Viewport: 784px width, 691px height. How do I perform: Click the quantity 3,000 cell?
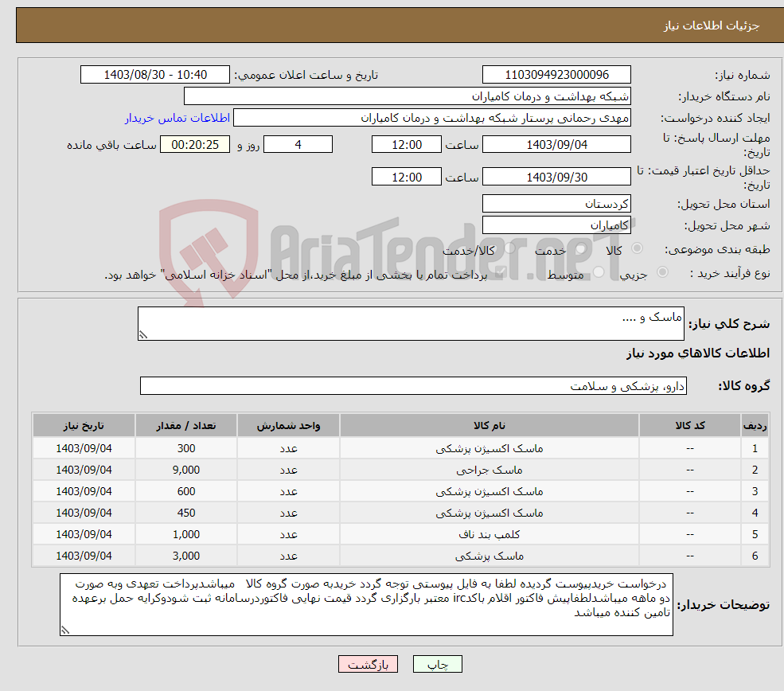coord(186,556)
